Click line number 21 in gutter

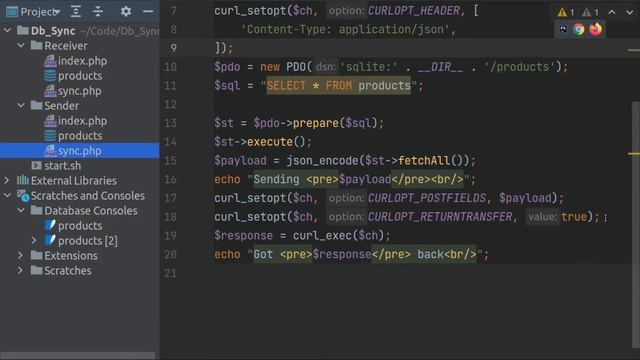point(170,273)
